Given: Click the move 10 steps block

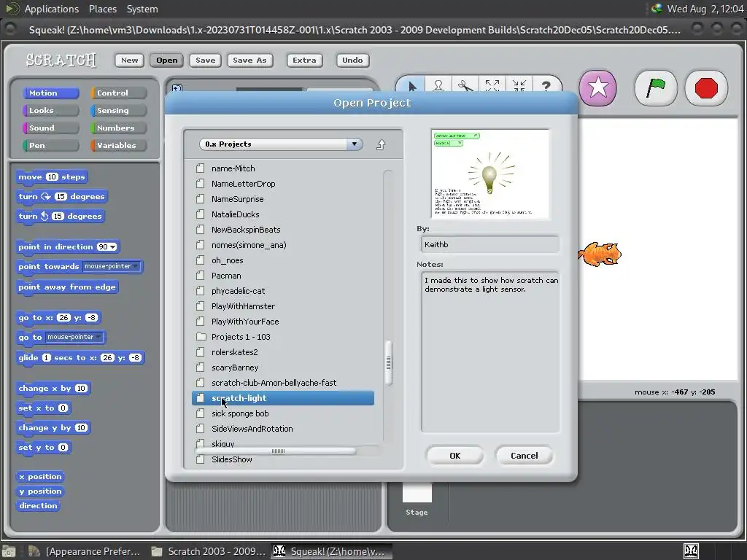Looking at the screenshot, I should pos(52,177).
